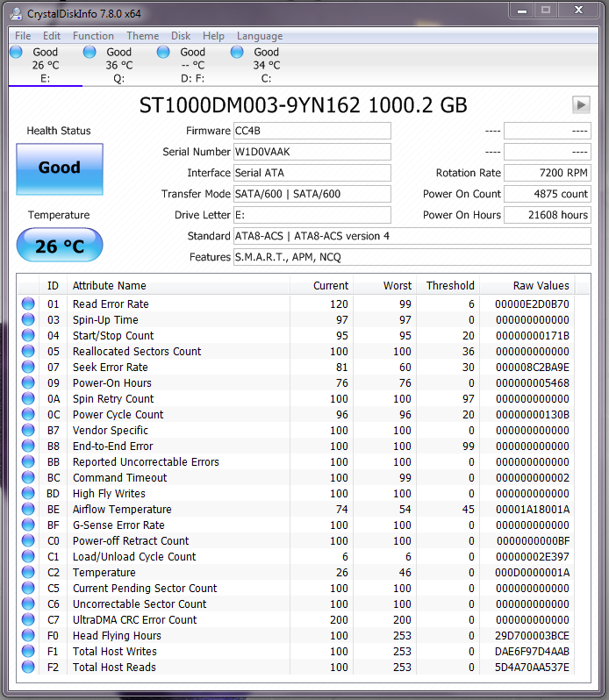Click the Drive Letter field E:
Image resolution: width=609 pixels, height=700 pixels.
312,215
